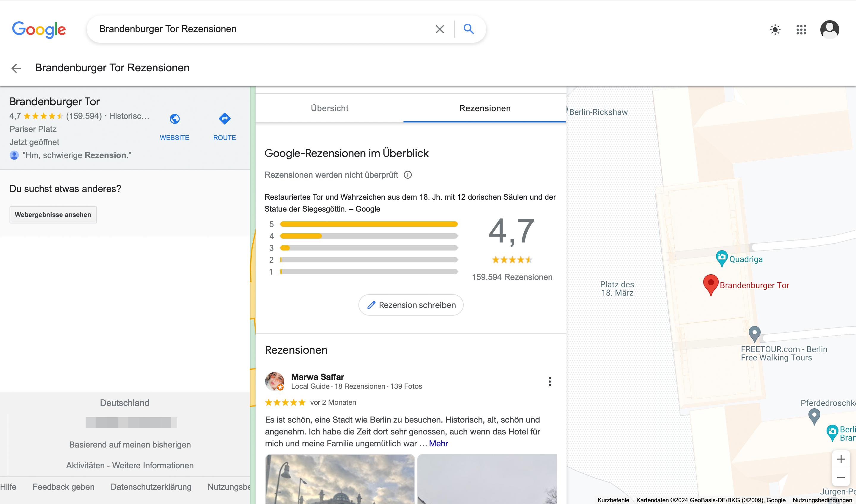The height and width of the screenshot is (504, 856).
Task: Click the blue search magnifier icon
Action: [x=468, y=29]
